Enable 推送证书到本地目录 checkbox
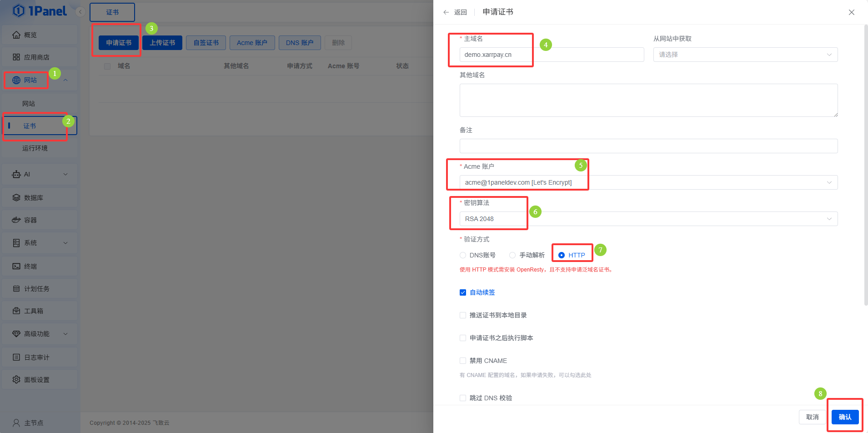The image size is (868, 433). (463, 315)
